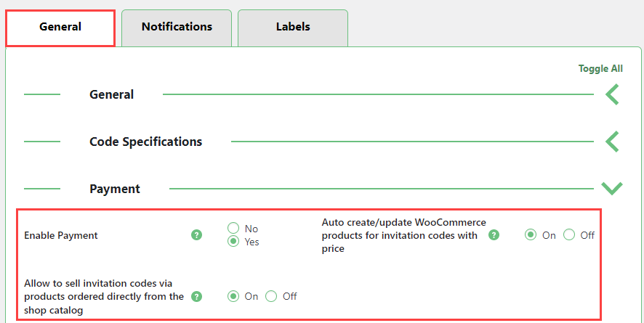Select Yes for Enable Payment
This screenshot has height=323, width=644.
coord(233,242)
